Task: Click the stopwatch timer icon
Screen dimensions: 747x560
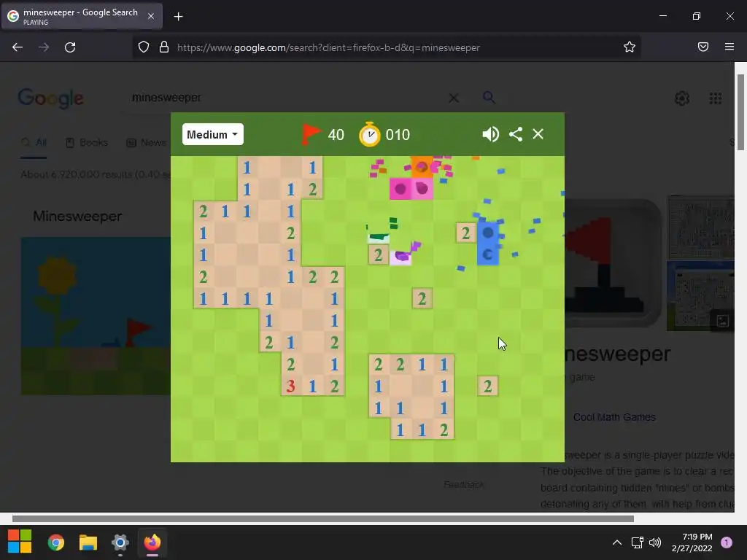Action: [369, 134]
